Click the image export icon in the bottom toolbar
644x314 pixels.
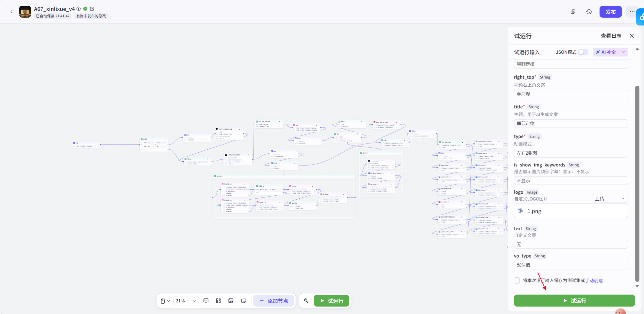(x=231, y=301)
